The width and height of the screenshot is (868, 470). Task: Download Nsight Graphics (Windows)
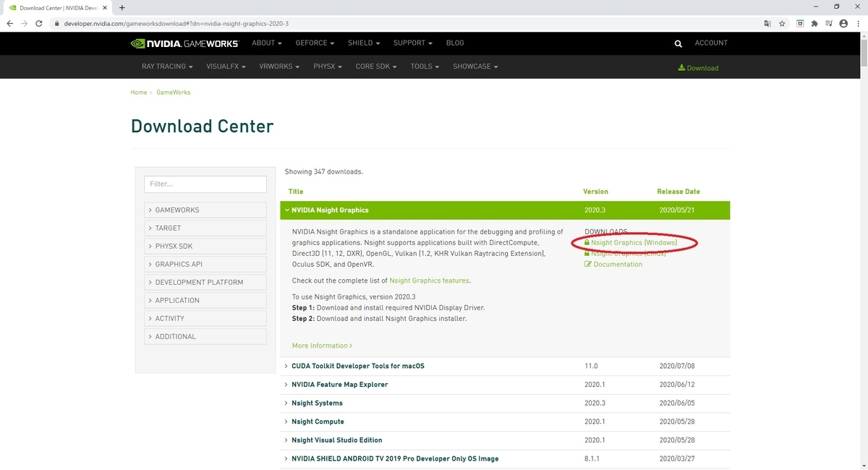tap(631, 243)
